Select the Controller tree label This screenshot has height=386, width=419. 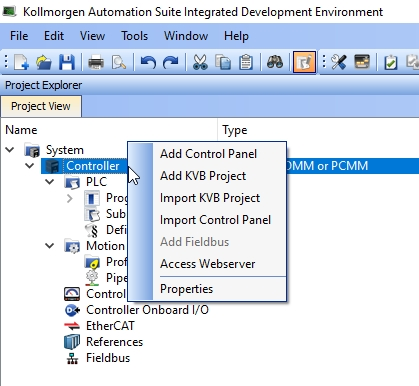(93, 166)
